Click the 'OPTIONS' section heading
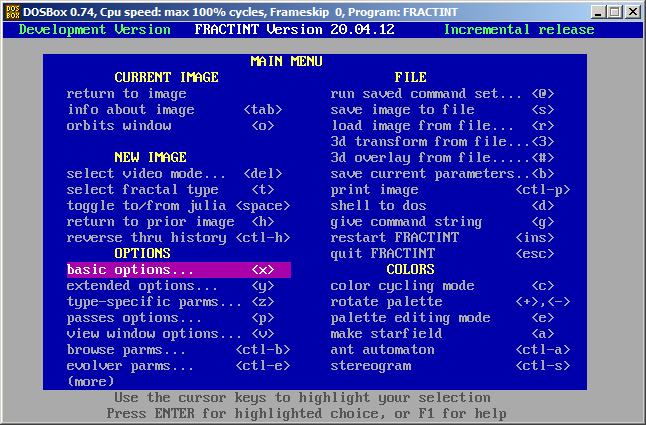Viewport: 646px width, 425px height. click(x=143, y=253)
